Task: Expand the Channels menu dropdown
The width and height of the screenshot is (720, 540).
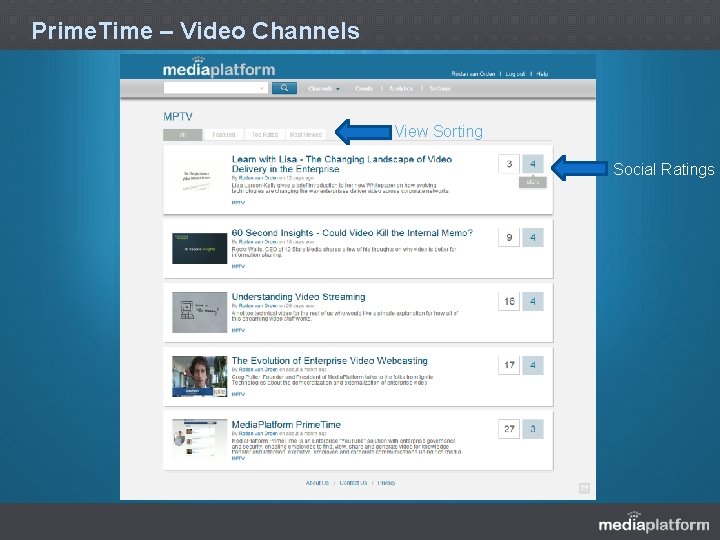Action: (324, 89)
